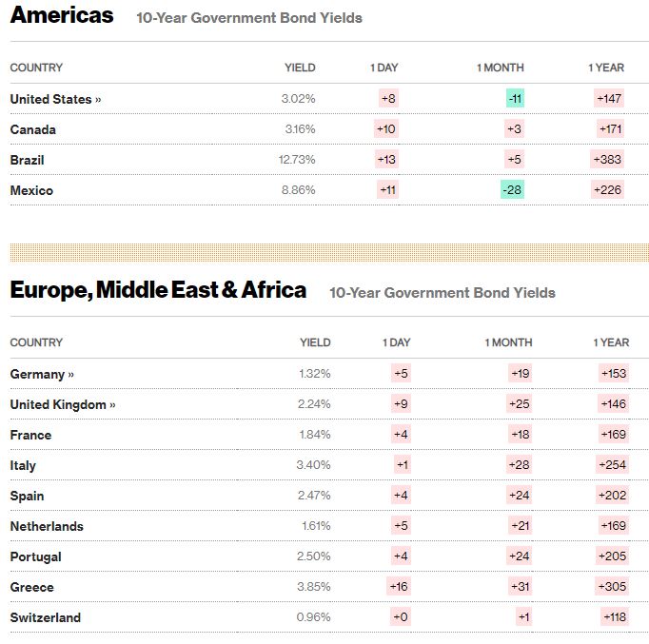Select the Greece row country name

coord(32,587)
